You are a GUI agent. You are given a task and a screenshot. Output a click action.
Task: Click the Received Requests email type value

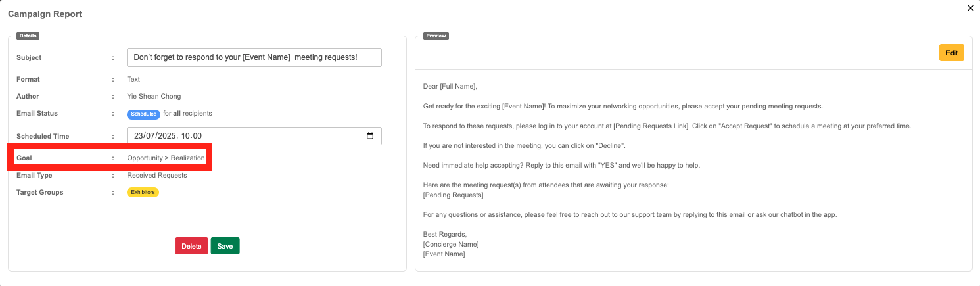pyautogui.click(x=156, y=176)
